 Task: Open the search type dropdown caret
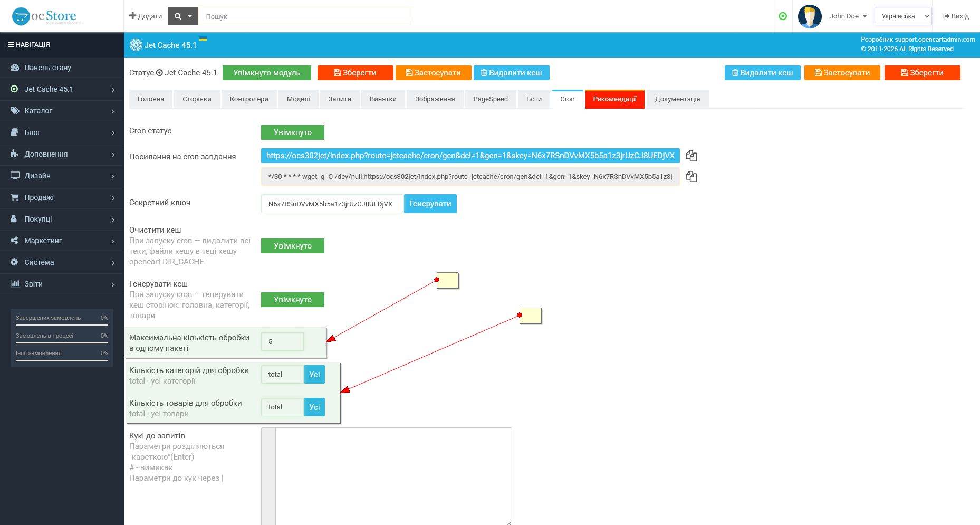(190, 16)
